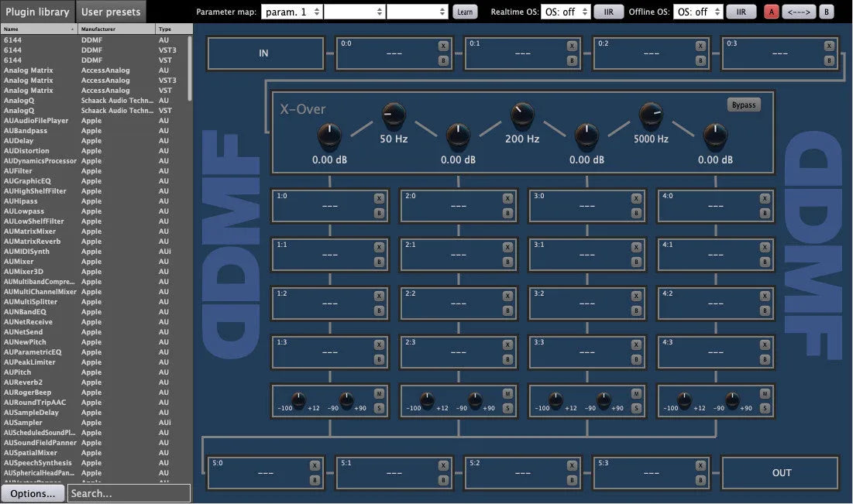Click the A/B morph arrows icon

798,12
